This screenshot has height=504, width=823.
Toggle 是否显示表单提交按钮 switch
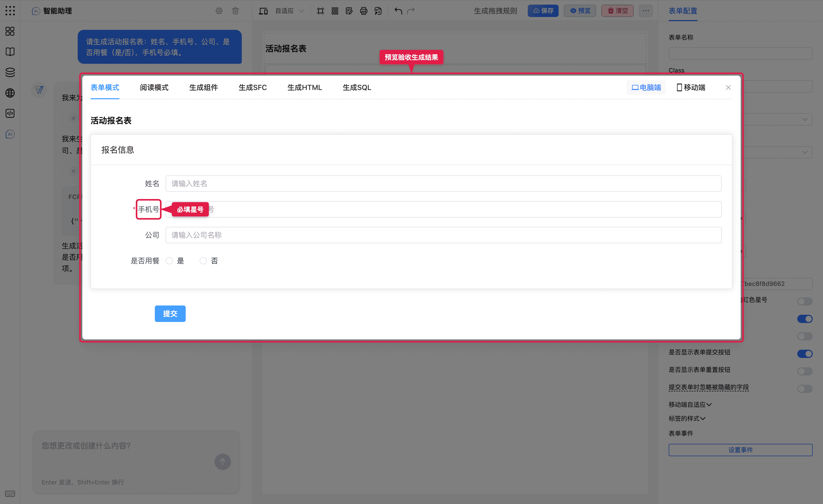805,354
